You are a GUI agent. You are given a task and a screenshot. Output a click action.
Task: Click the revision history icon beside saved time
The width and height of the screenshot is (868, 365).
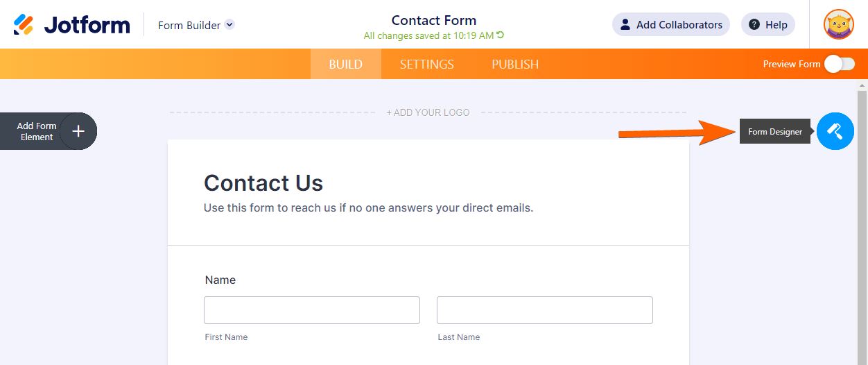[x=501, y=35]
